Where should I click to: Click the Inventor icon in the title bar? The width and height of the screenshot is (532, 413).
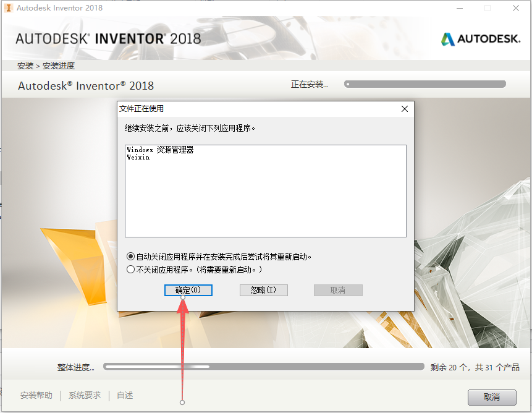point(8,8)
